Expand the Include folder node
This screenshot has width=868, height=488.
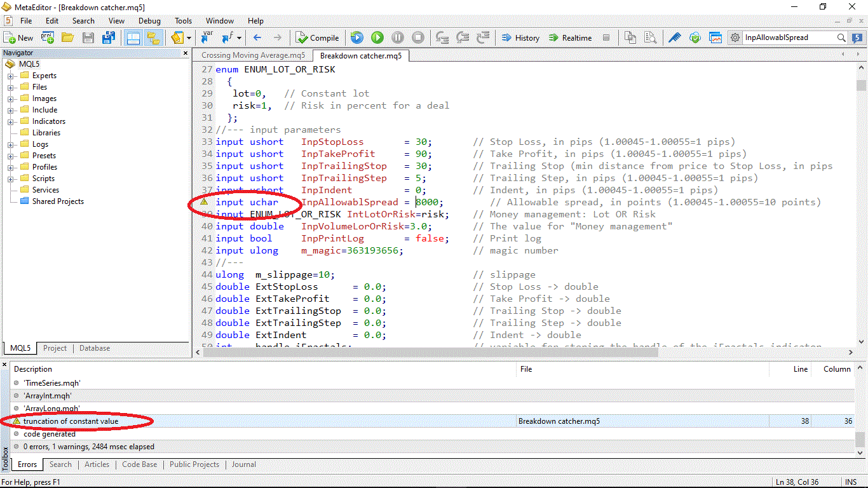(x=11, y=110)
